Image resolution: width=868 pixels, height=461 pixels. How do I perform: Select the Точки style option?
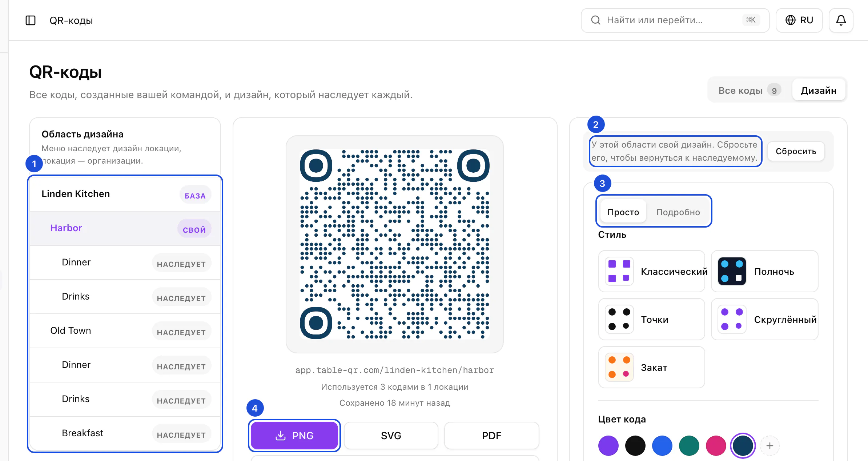pos(651,319)
